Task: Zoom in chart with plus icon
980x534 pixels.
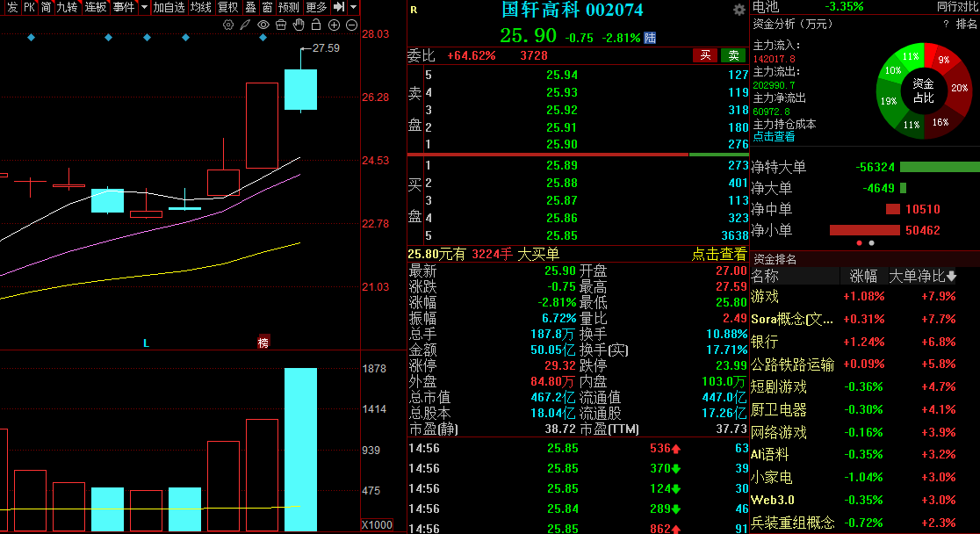Action: (x=334, y=25)
